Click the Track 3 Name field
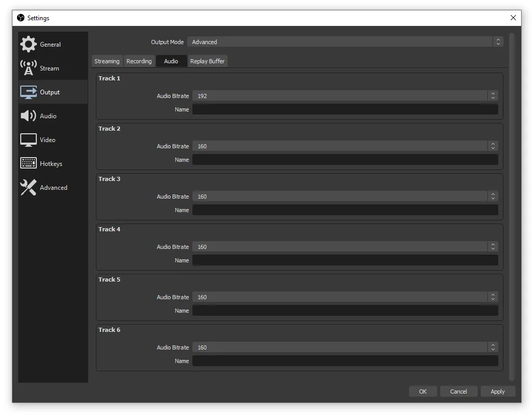This screenshot has width=532, height=419. [345, 209]
